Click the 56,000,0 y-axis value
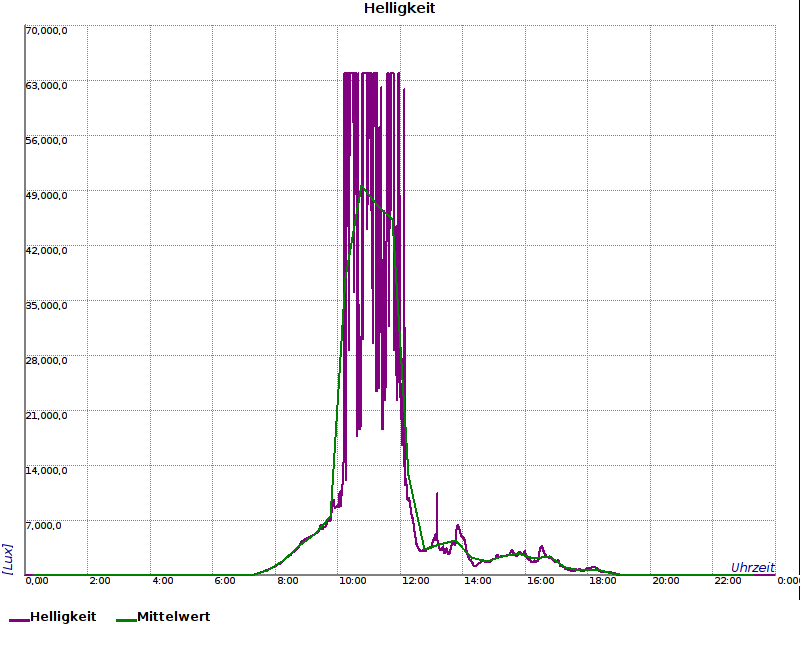Viewport: 800px width, 650px height. (46, 141)
